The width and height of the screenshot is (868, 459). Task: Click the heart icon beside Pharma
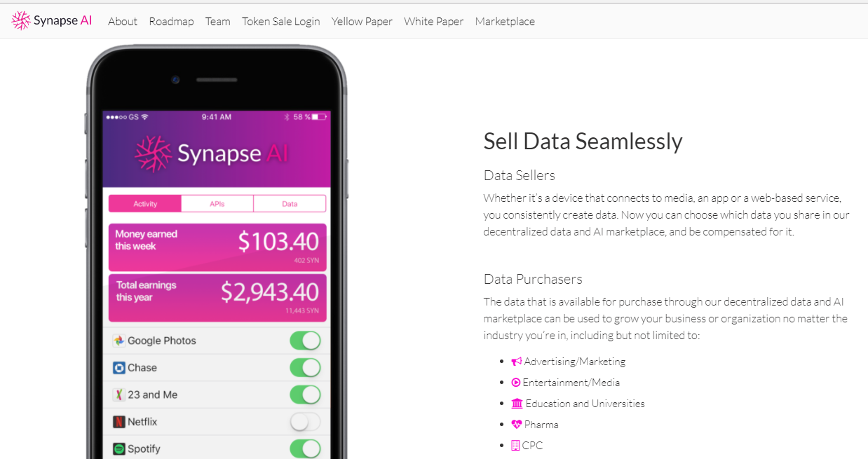pos(517,424)
